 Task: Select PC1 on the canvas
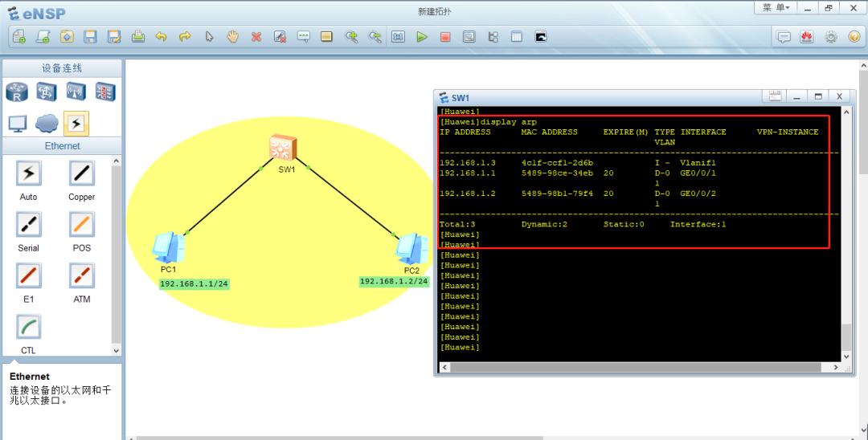170,248
